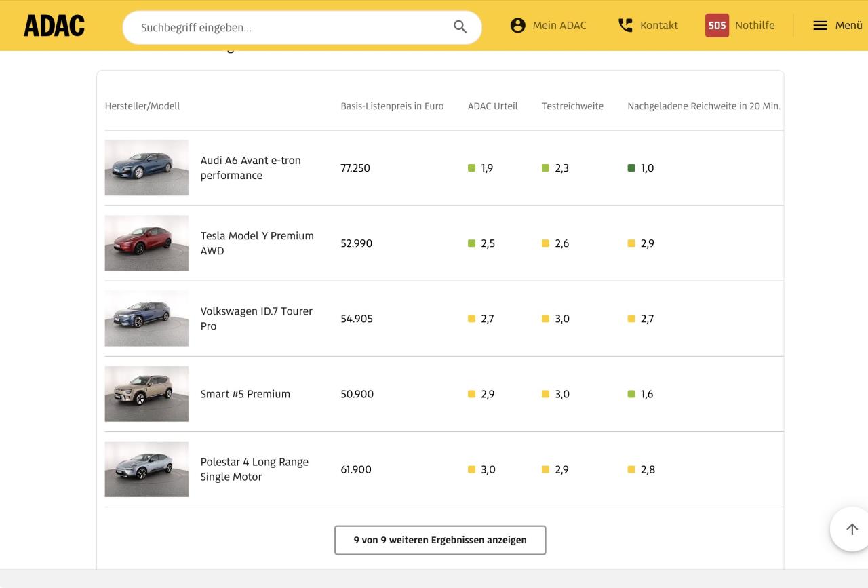Click the ADAC logo
This screenshot has height=588, width=868.
pyautogui.click(x=54, y=26)
